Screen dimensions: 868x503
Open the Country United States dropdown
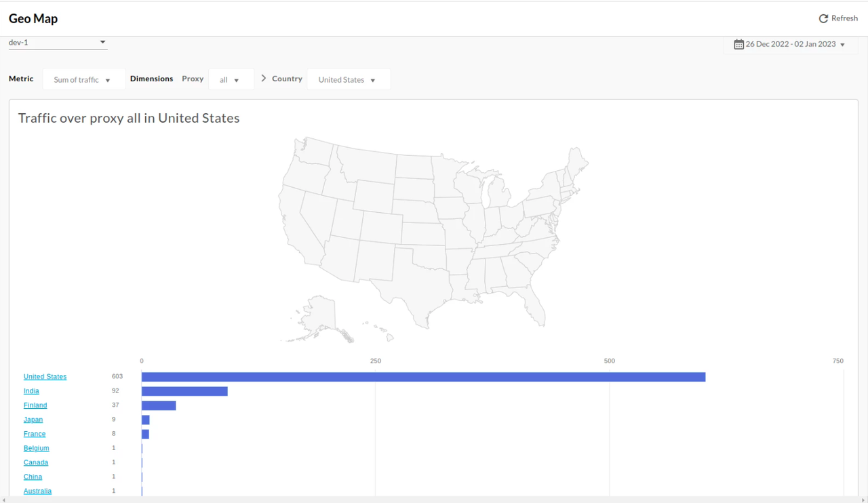(349, 80)
